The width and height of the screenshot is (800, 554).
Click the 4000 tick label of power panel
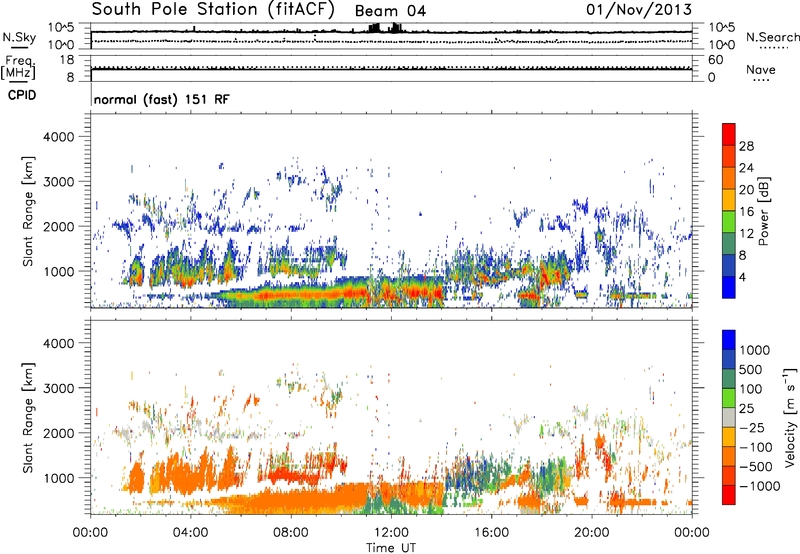coord(58,137)
